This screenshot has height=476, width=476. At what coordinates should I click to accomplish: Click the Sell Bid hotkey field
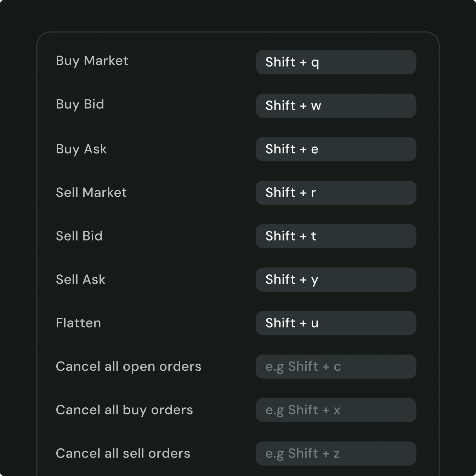[336, 236]
